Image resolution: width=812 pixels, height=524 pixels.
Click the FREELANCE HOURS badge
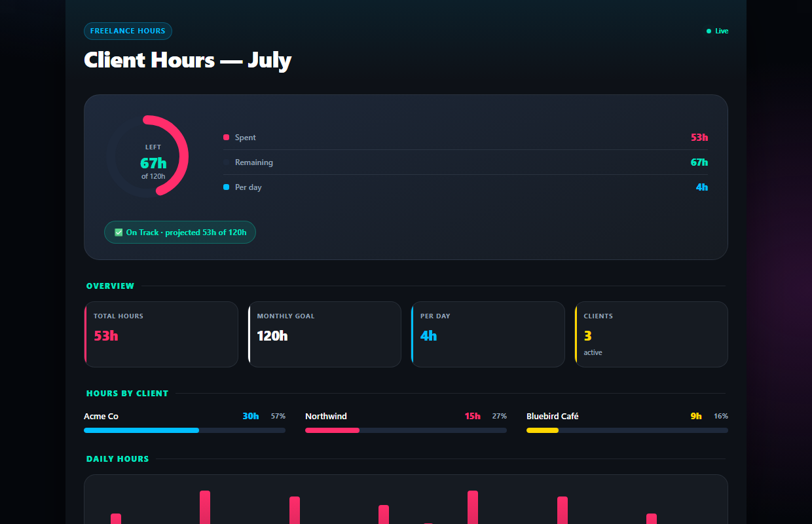coord(128,31)
